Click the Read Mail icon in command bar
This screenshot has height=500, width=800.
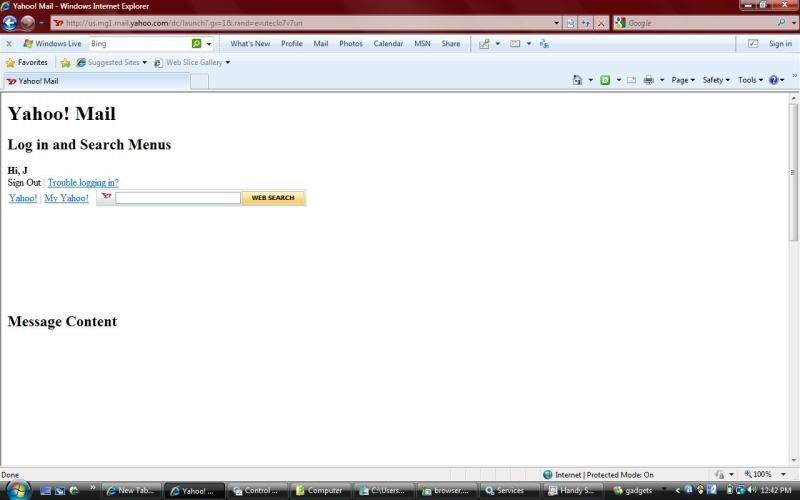click(x=632, y=80)
